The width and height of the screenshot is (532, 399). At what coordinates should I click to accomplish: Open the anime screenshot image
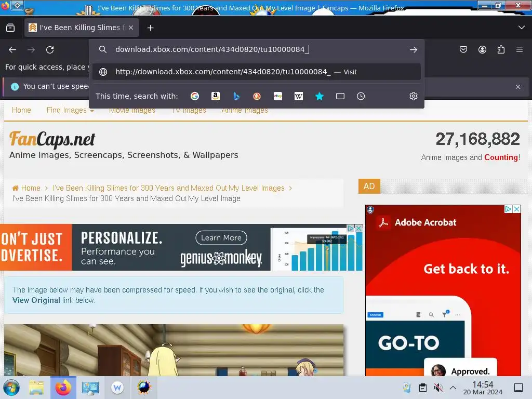coord(174,350)
